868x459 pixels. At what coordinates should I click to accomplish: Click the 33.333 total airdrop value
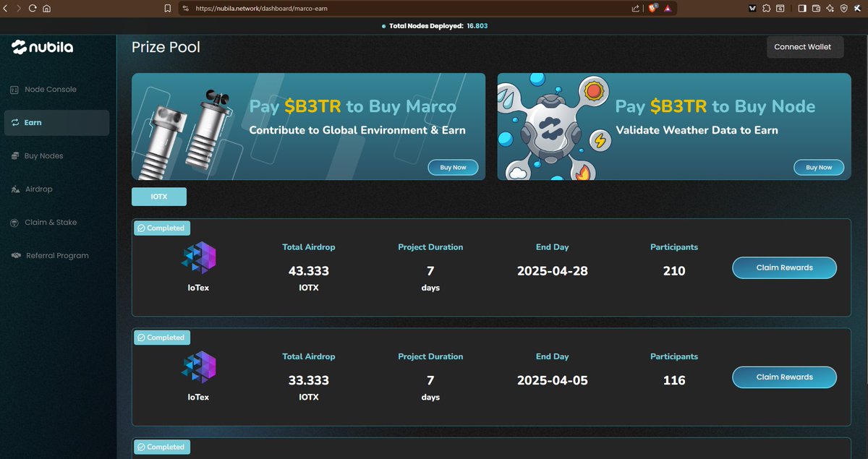pos(309,380)
